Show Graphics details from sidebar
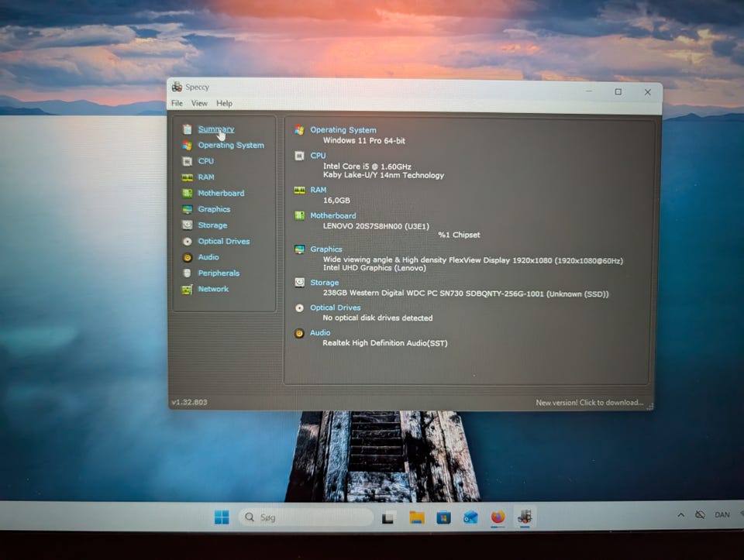The image size is (744, 560). point(214,209)
